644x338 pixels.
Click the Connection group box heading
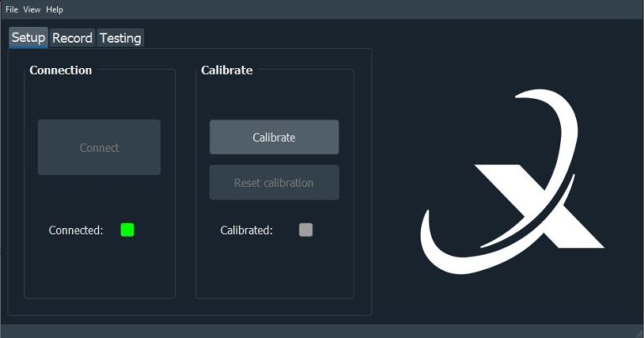(x=60, y=70)
